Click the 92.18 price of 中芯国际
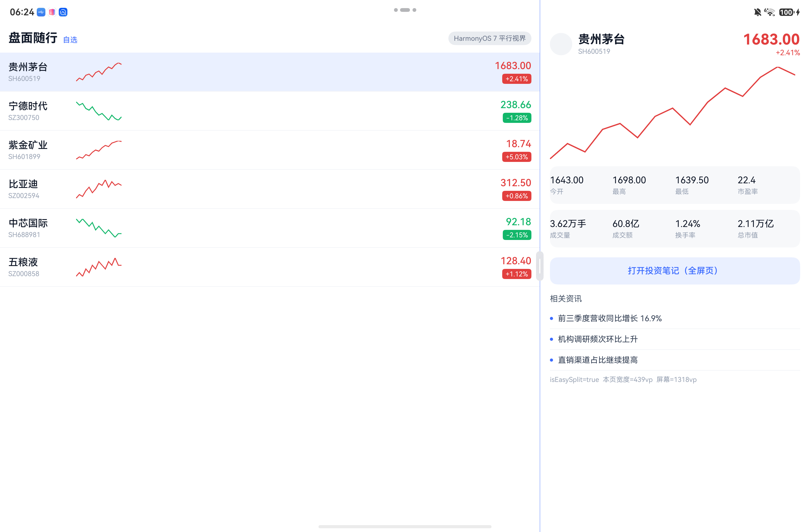810x532 pixels. (518, 222)
